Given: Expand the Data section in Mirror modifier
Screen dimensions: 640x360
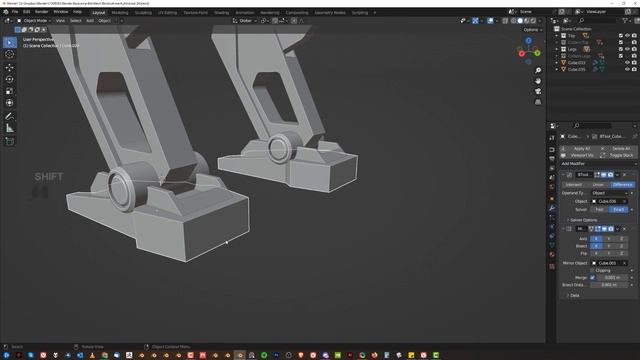Looking at the screenshot, I should coord(574,296).
